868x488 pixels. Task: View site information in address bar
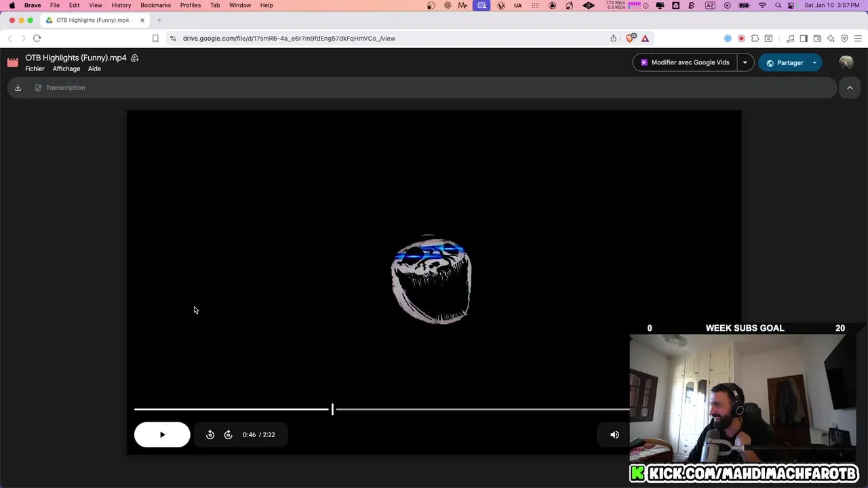pos(174,39)
